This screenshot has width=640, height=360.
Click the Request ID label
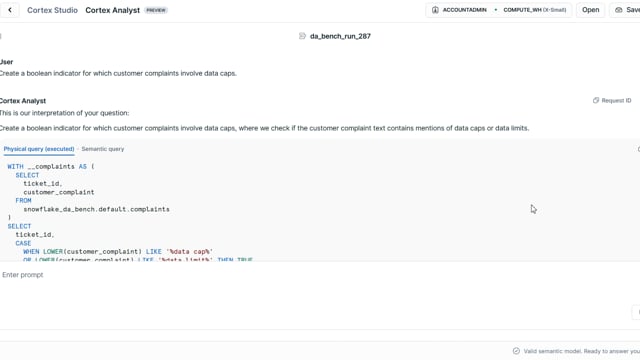pyautogui.click(x=616, y=100)
